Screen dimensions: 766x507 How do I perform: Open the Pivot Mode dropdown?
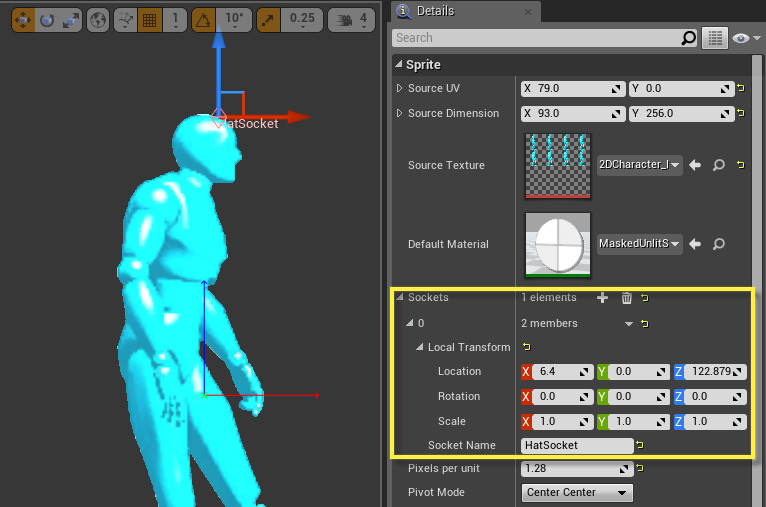coord(578,493)
